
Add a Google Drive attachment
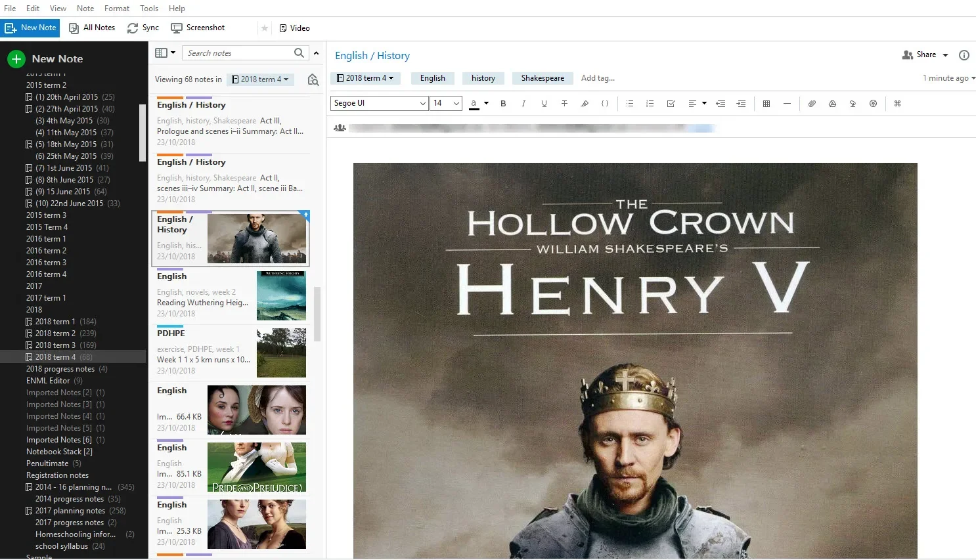click(832, 104)
